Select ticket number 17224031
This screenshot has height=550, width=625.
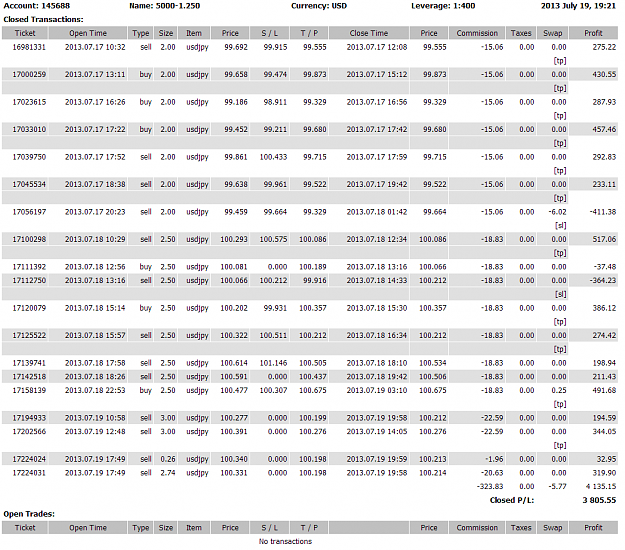click(29, 473)
